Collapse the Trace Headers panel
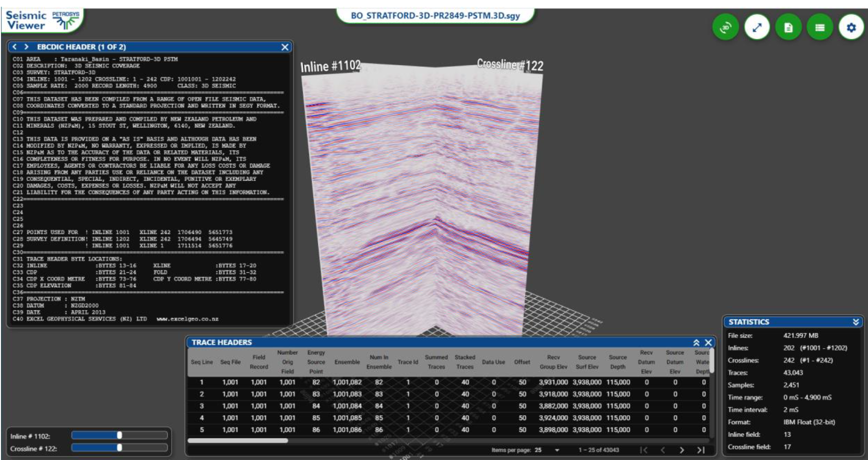 point(696,342)
